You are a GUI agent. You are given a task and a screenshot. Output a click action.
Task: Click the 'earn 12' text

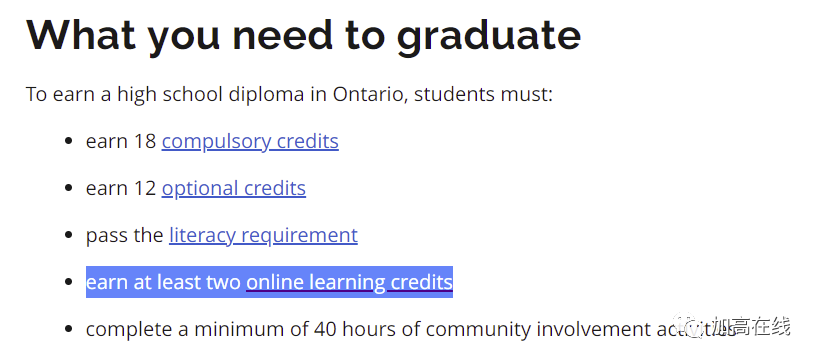coord(121,188)
